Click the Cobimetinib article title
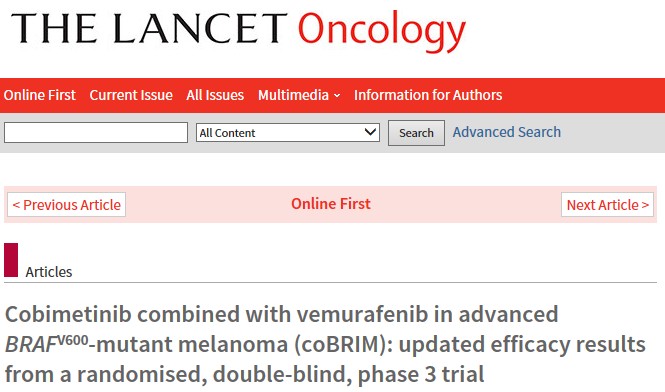 point(325,344)
